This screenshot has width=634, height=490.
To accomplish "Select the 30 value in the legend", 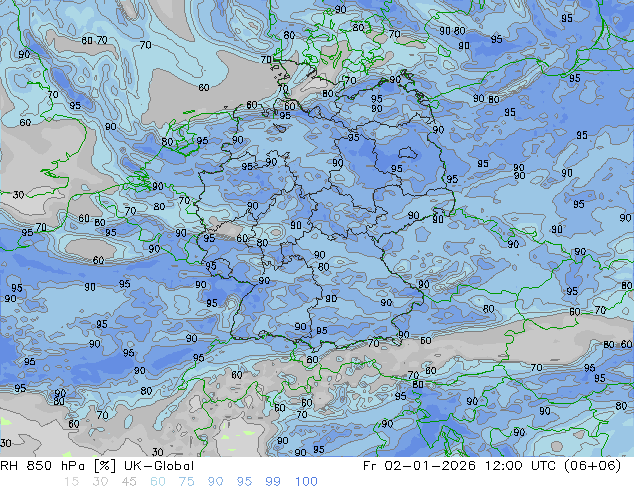I will [100, 482].
